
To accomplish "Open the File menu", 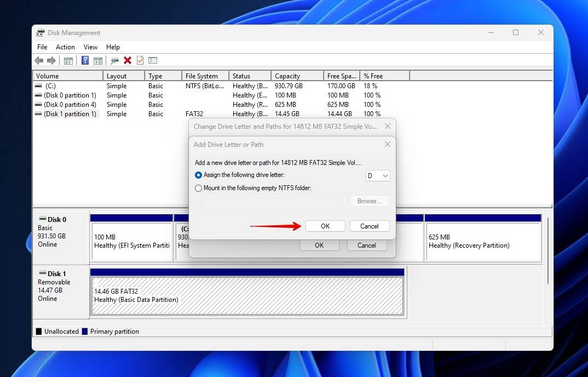I will tap(42, 47).
